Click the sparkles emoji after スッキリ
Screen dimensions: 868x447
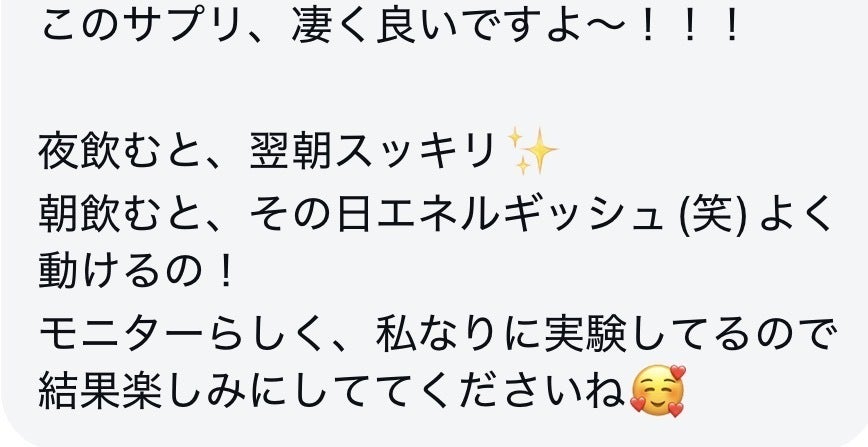click(532, 151)
